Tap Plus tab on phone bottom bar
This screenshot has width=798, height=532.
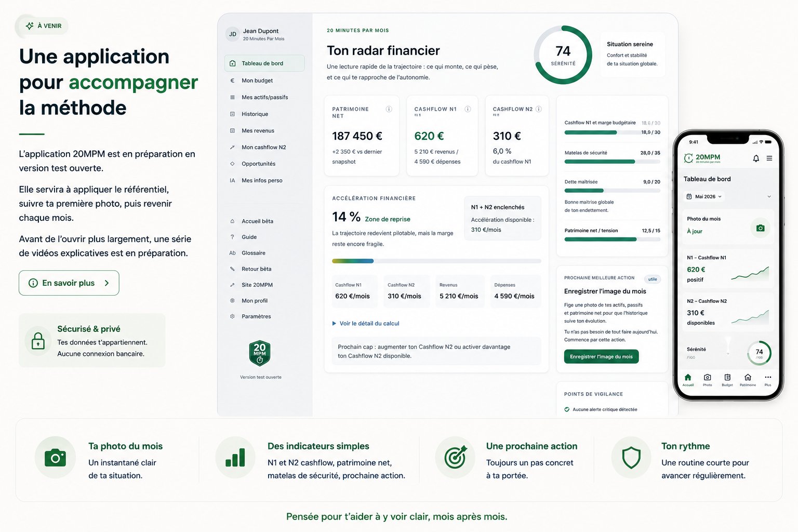(768, 380)
